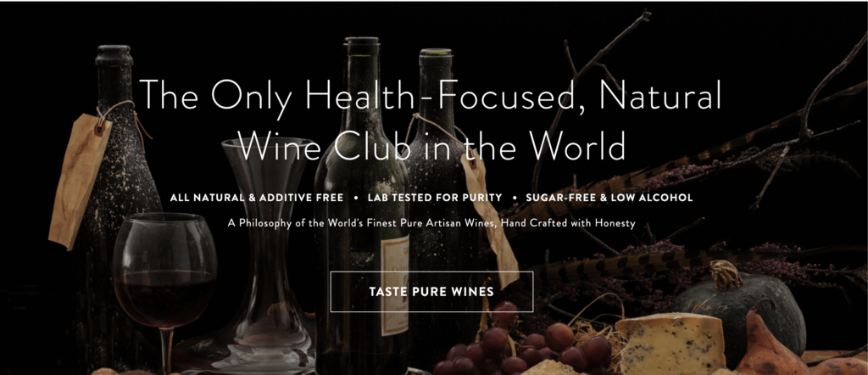This screenshot has width=868, height=375.
Task: Click the bullet dot before LAB TESTED
Action: [353, 198]
